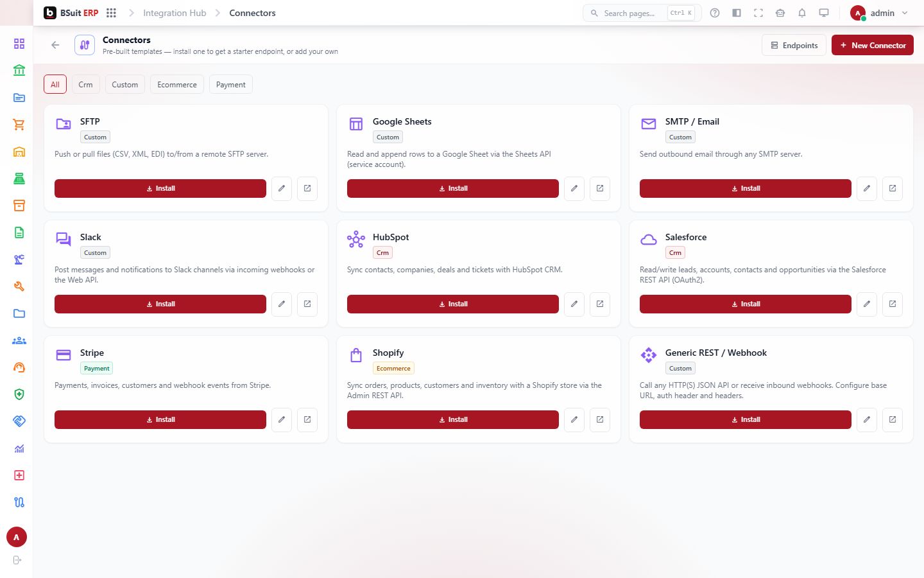
Task: Open the bank building sidebar icon
Action: [x=19, y=71]
